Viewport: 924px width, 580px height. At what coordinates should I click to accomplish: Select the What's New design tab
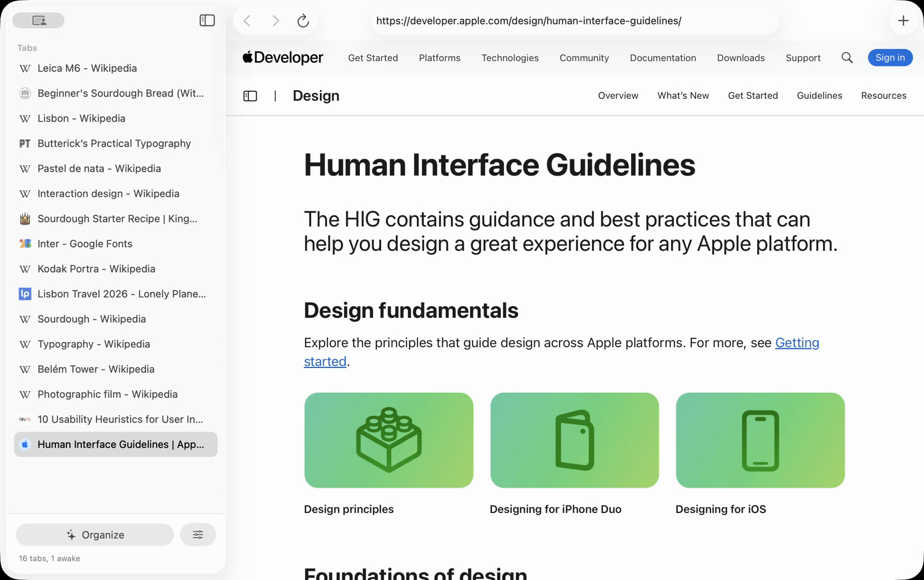point(683,96)
